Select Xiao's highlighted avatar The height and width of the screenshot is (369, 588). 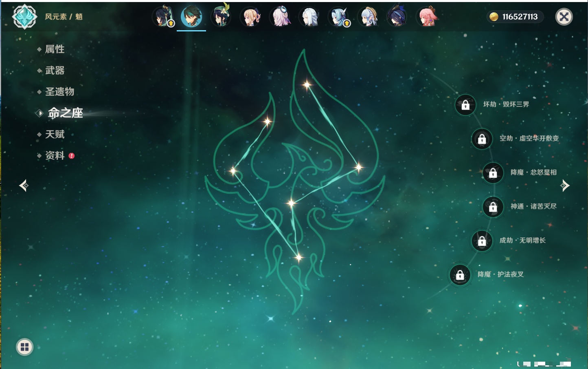pos(191,17)
